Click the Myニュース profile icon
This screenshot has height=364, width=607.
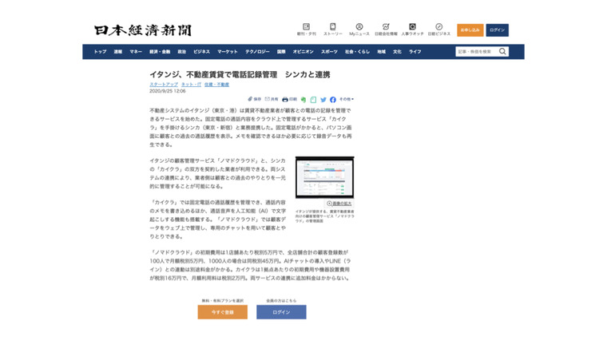[x=359, y=27]
